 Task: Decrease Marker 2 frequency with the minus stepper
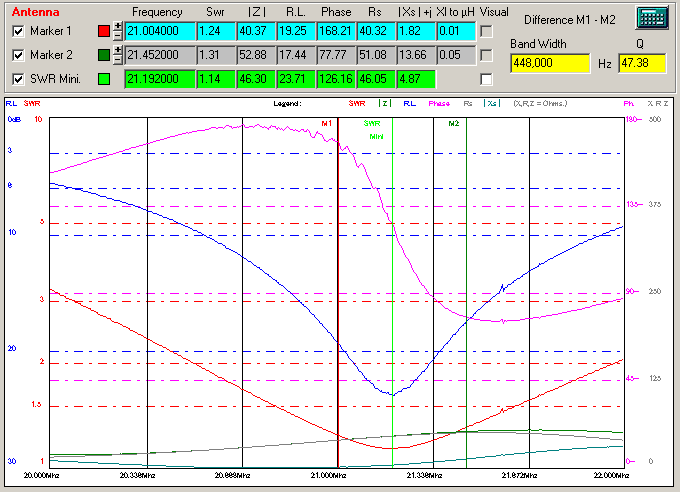coord(118,60)
